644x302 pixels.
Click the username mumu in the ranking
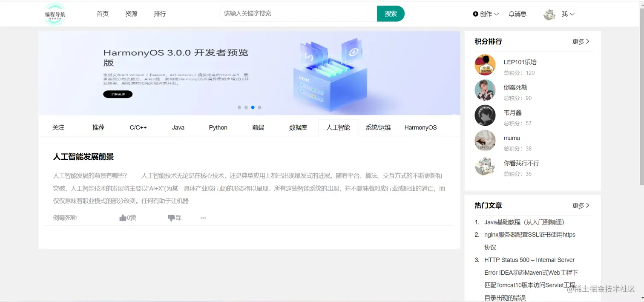512,138
